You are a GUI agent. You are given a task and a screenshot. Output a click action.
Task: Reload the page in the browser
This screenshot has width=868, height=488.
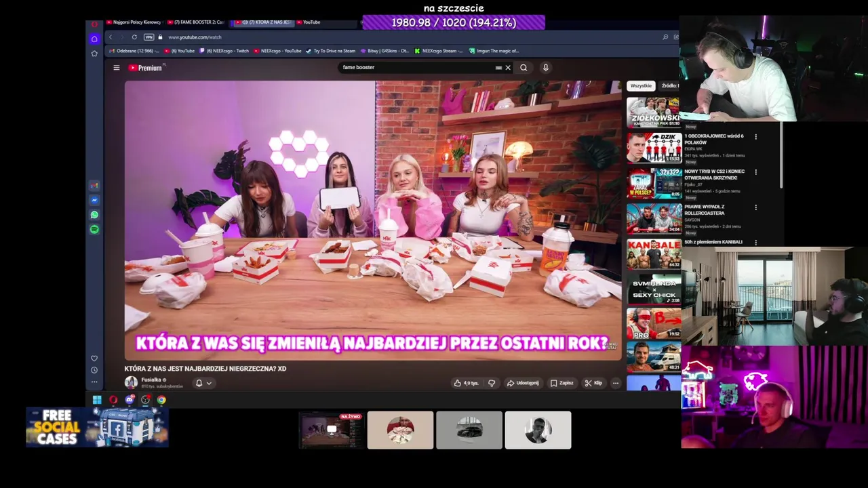(x=134, y=37)
